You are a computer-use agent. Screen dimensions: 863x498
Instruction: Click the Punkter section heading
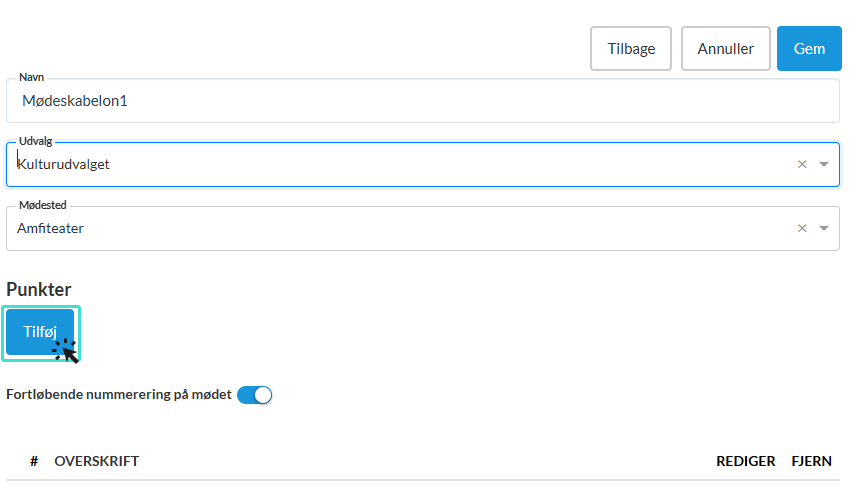pos(39,290)
